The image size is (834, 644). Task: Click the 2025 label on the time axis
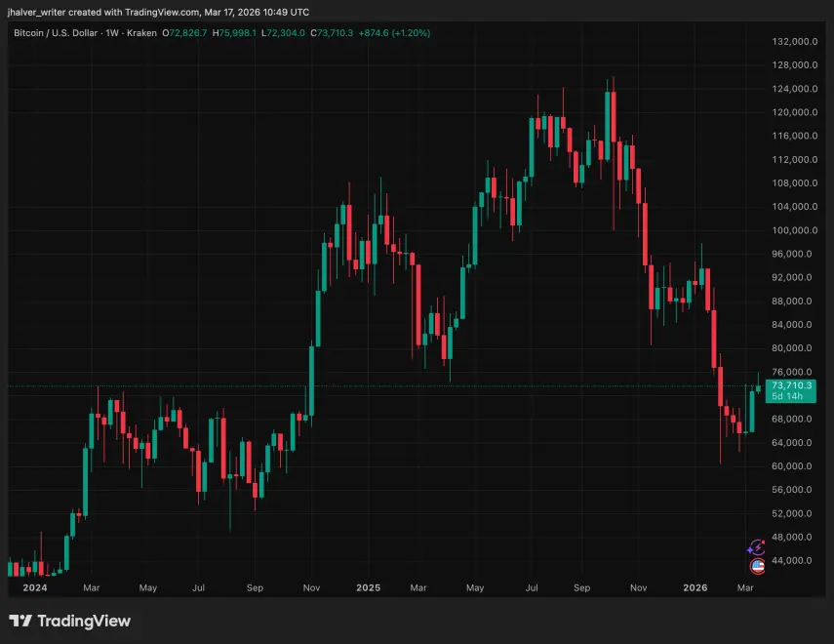(368, 588)
